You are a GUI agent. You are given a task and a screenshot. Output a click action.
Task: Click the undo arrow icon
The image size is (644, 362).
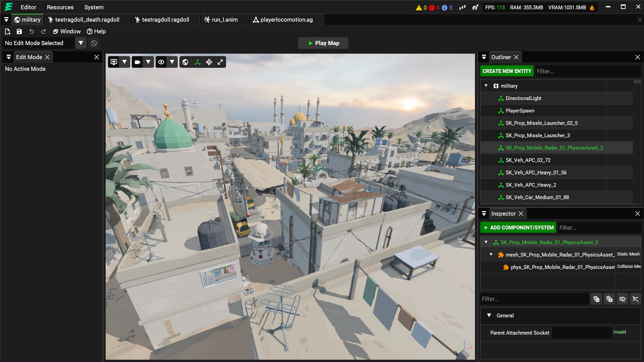(x=32, y=32)
